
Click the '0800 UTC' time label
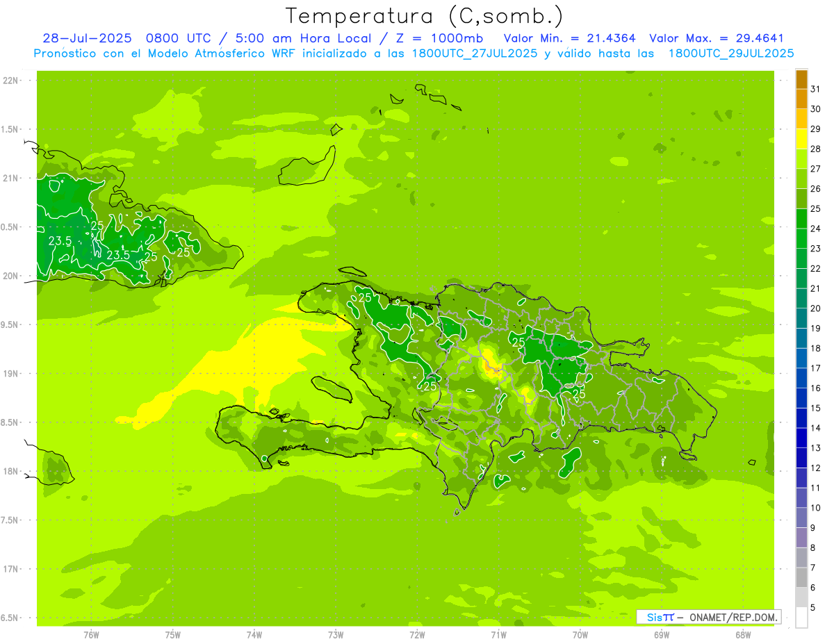coord(177,38)
